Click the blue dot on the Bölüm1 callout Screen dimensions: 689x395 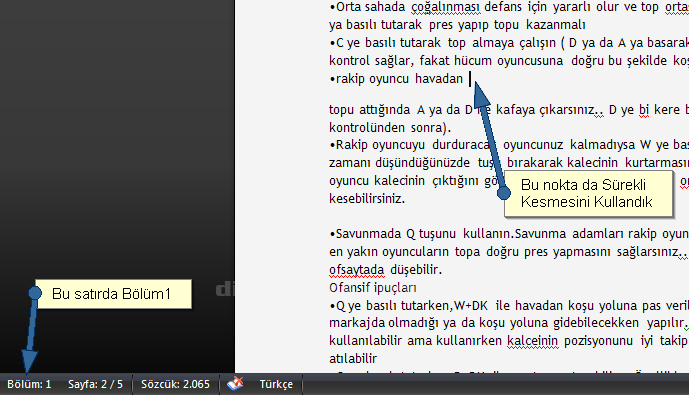(x=35, y=293)
